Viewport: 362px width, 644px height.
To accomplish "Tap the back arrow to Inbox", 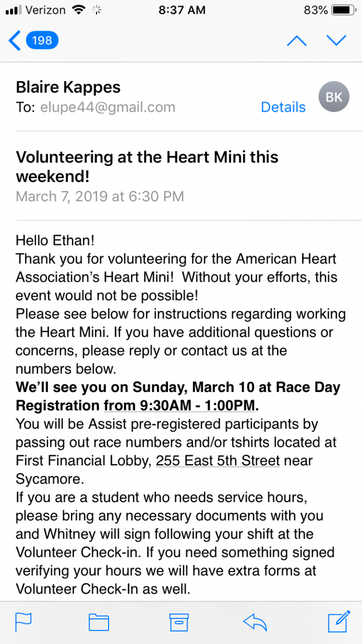I will pos(15,41).
